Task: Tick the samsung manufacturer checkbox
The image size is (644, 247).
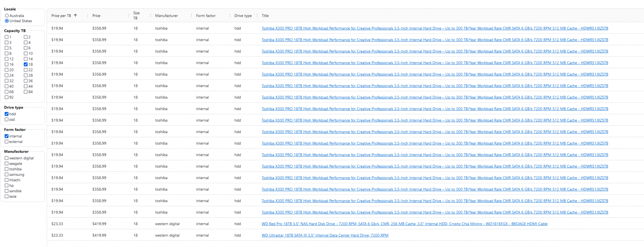Action: pyautogui.click(x=6, y=174)
